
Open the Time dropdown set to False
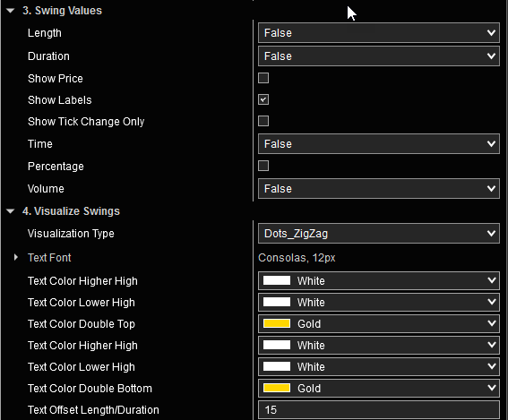[378, 144]
